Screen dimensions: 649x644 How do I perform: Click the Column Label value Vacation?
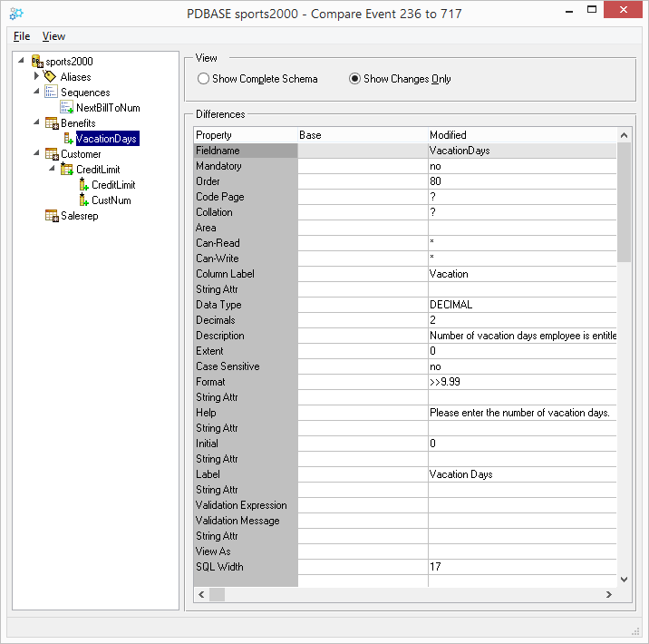(449, 274)
